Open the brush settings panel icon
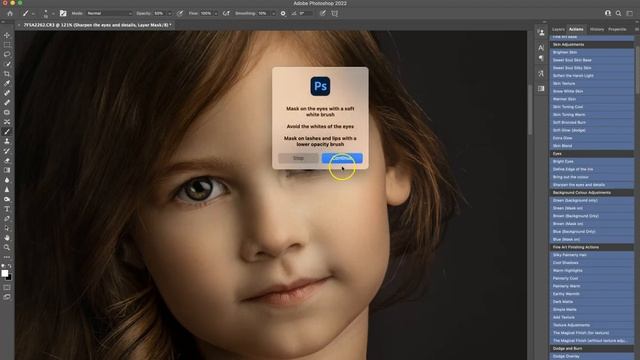640x360 pixels. (x=63, y=13)
